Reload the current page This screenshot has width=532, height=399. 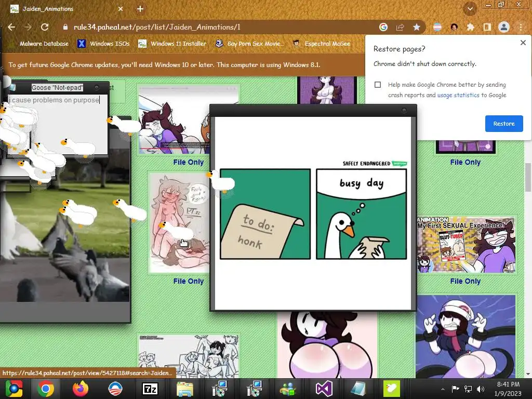click(45, 27)
